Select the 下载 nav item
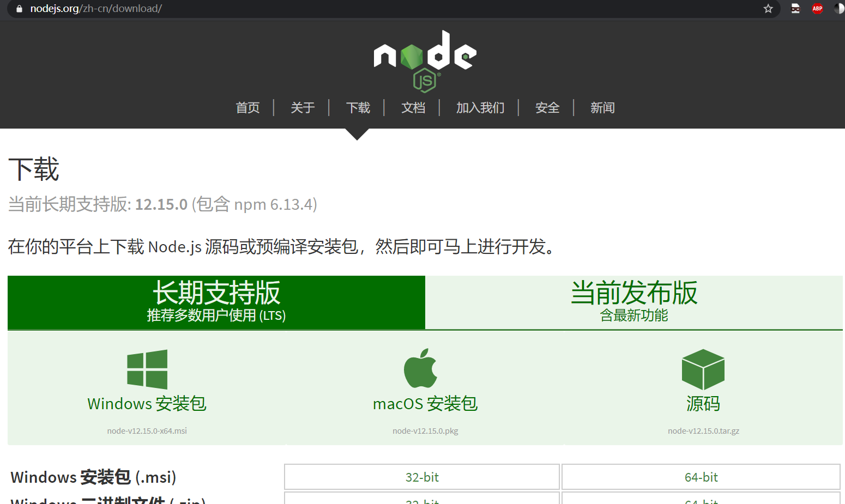The width and height of the screenshot is (845, 504). (358, 108)
